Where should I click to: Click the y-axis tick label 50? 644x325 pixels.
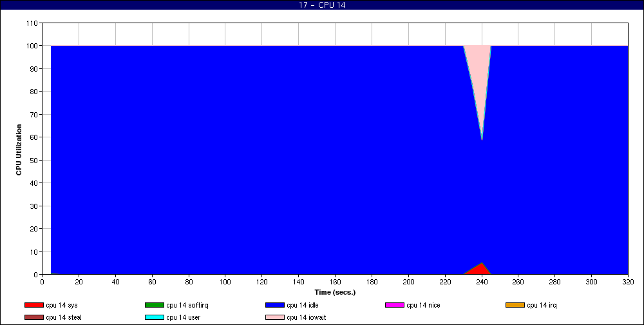(x=33, y=160)
